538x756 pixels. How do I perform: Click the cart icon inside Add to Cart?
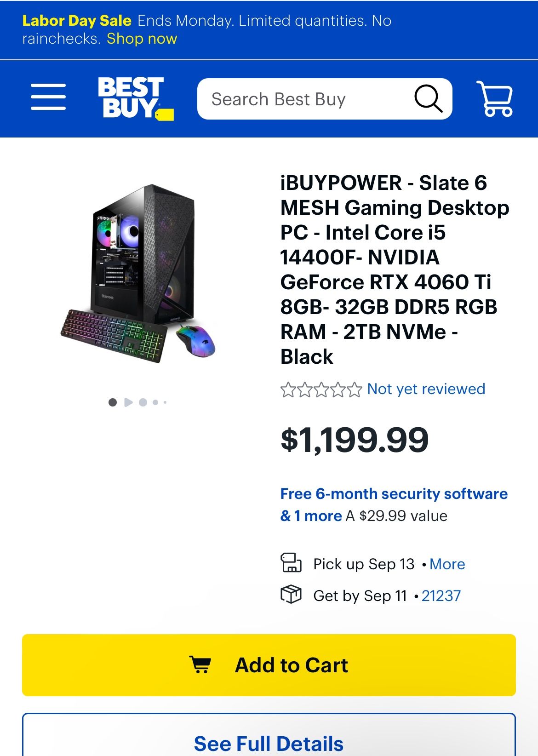200,664
